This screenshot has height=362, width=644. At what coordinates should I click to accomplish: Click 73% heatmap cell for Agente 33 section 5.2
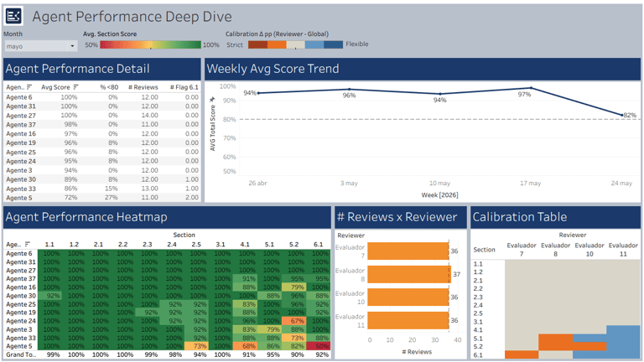click(x=294, y=338)
